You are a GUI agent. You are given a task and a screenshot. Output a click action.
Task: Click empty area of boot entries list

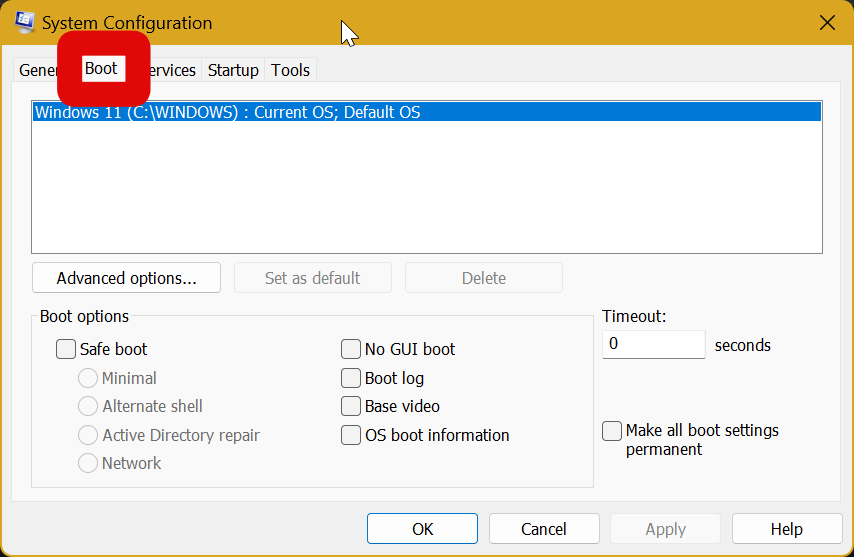tap(426, 190)
